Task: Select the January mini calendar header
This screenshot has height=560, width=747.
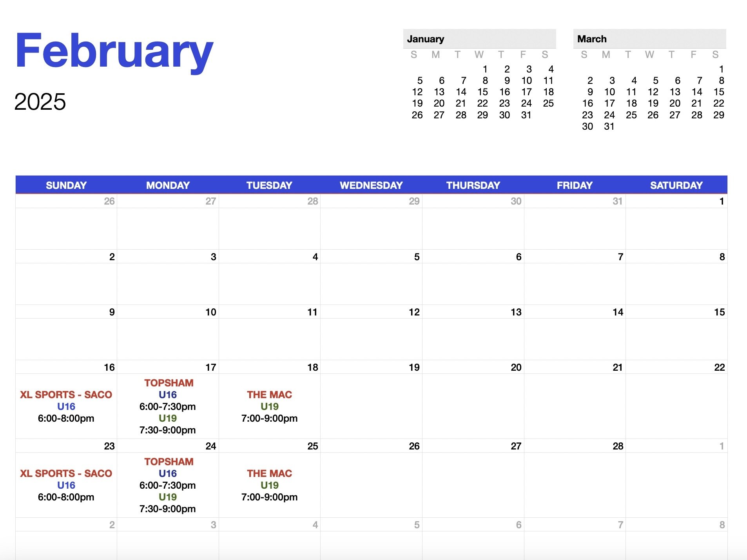Action: tap(479, 39)
